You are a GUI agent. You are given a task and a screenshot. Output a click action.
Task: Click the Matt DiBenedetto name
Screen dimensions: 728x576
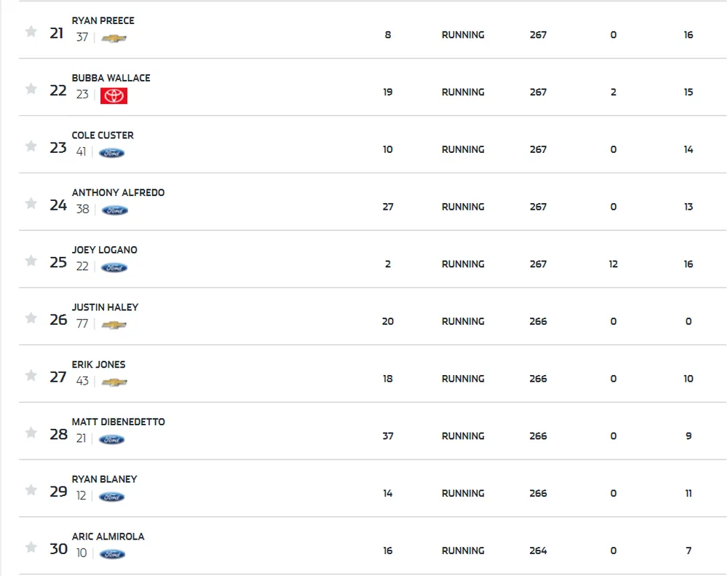pos(118,422)
